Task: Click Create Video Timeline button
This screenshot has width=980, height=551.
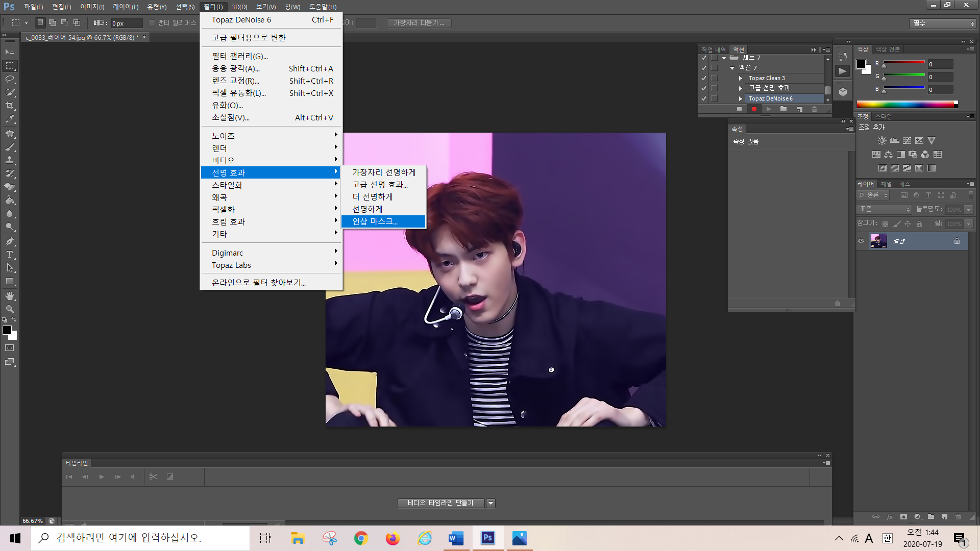Action: tap(440, 503)
